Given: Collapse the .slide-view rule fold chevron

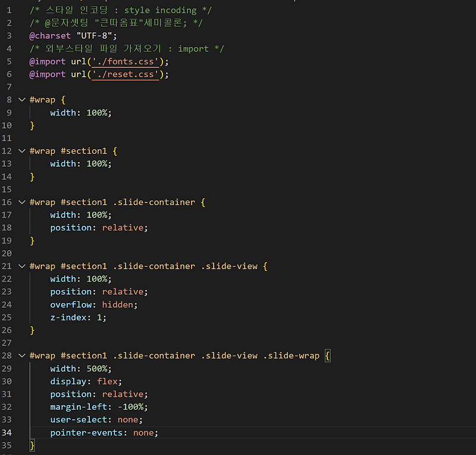Looking at the screenshot, I should coord(21,266).
